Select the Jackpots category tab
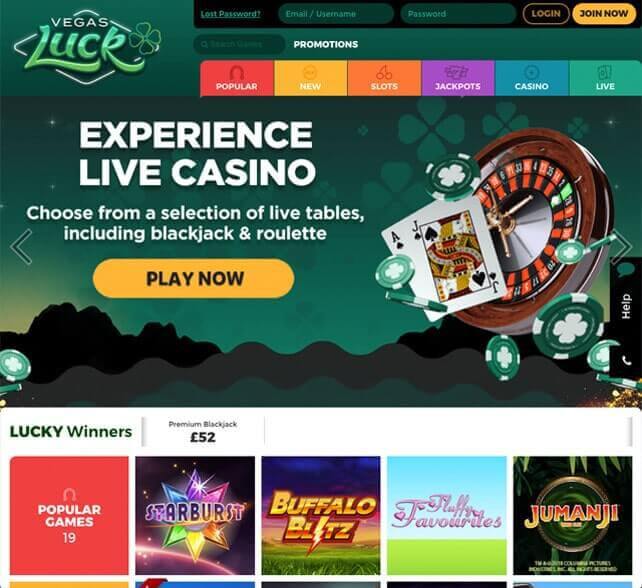 (458, 78)
